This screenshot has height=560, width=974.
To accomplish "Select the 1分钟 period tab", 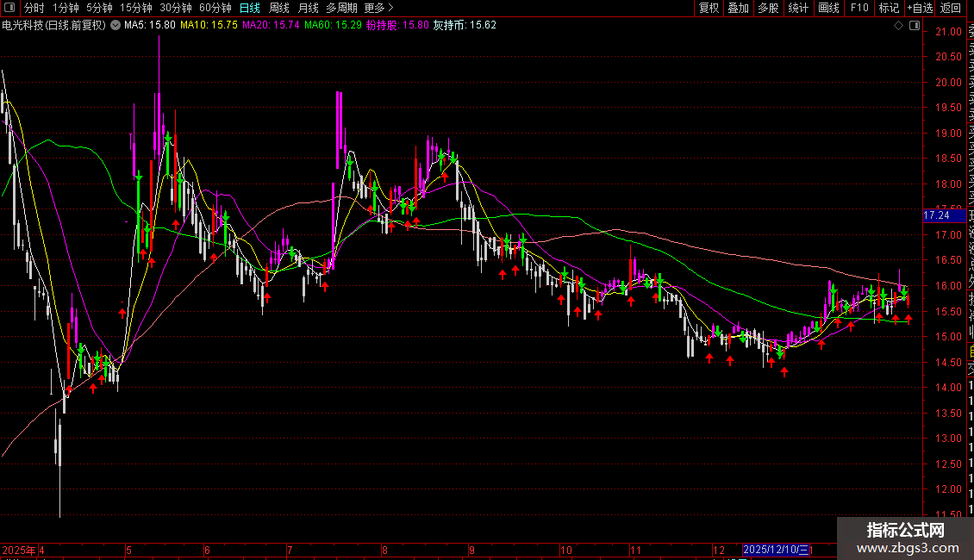I will 66,8.
